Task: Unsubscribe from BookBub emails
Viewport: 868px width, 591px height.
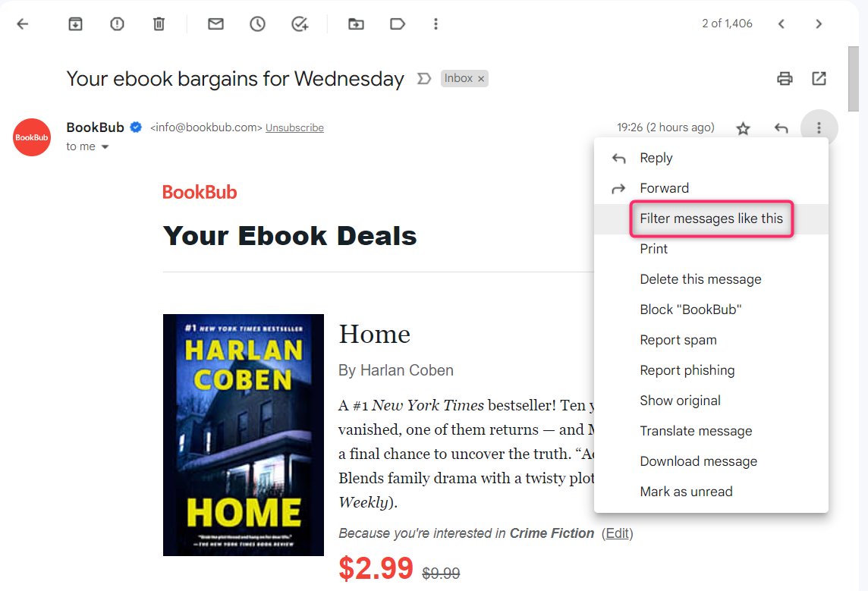Action: coord(294,127)
